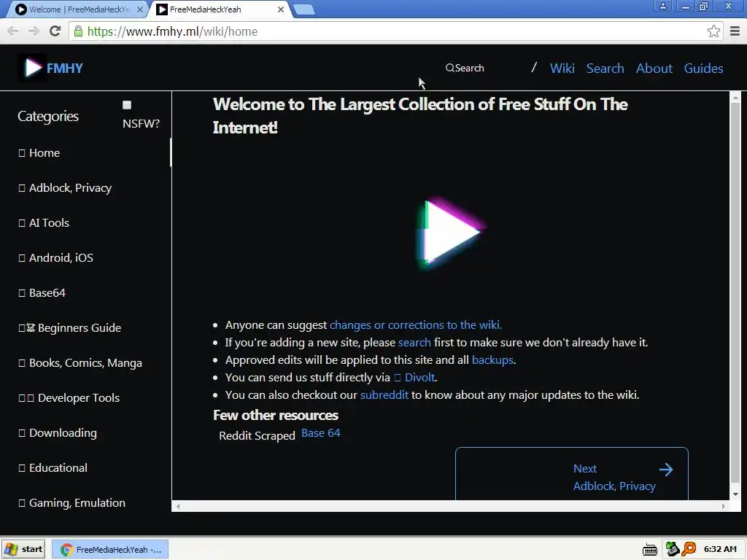This screenshot has width=747, height=560.
Task: Open the Adblock, Privacy category
Action: pos(65,188)
